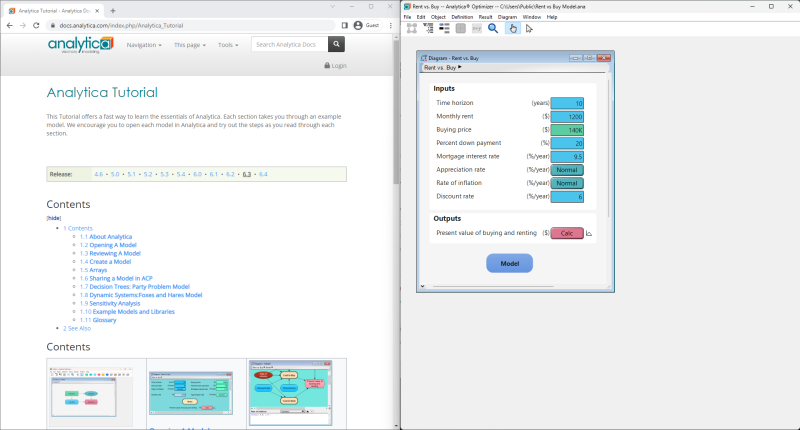
Task: Open the Diagram menu
Action: [507, 17]
